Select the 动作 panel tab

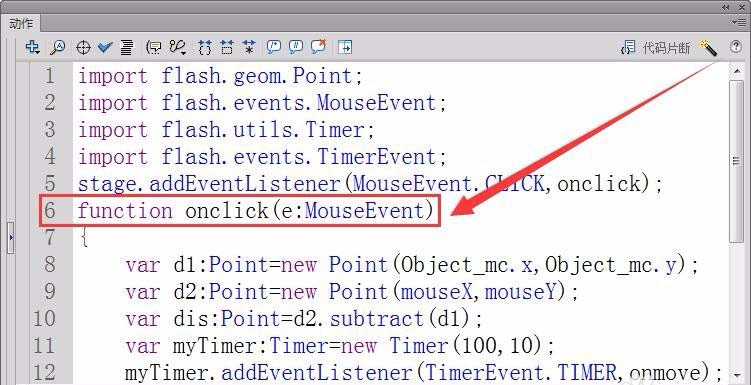tap(21, 23)
